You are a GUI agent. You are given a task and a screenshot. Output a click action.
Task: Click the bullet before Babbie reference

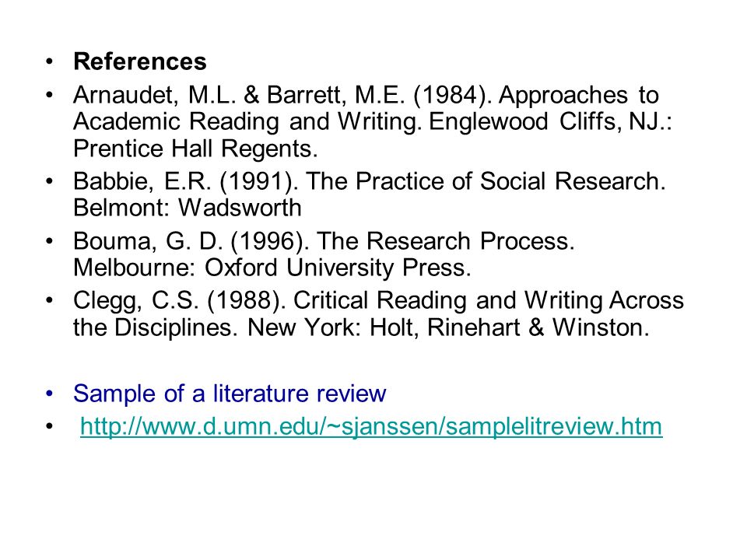pyautogui.click(x=49, y=181)
